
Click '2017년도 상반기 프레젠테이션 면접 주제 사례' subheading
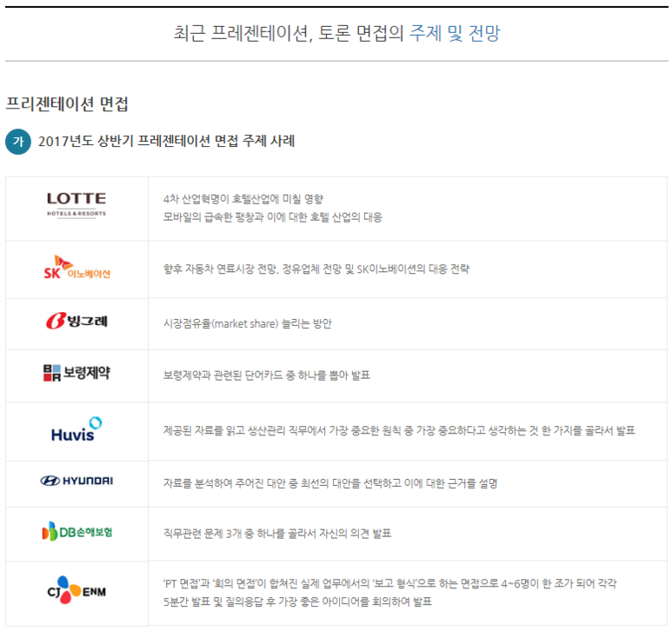point(166,141)
